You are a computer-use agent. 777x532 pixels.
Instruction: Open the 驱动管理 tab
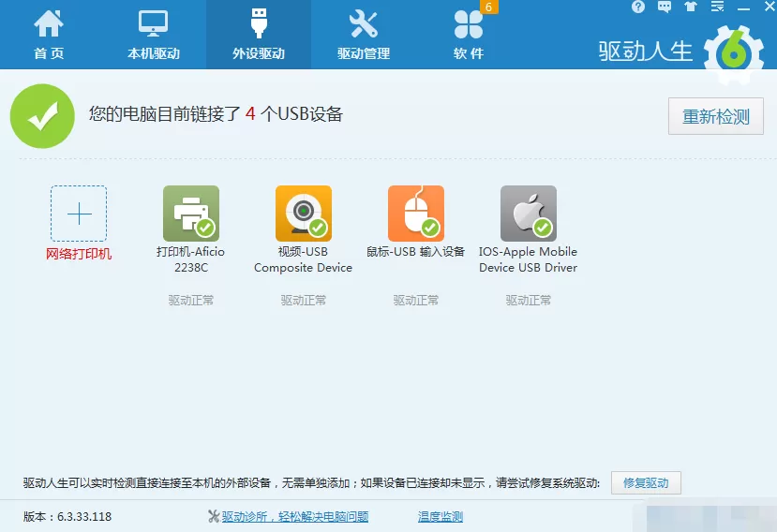tap(364, 35)
